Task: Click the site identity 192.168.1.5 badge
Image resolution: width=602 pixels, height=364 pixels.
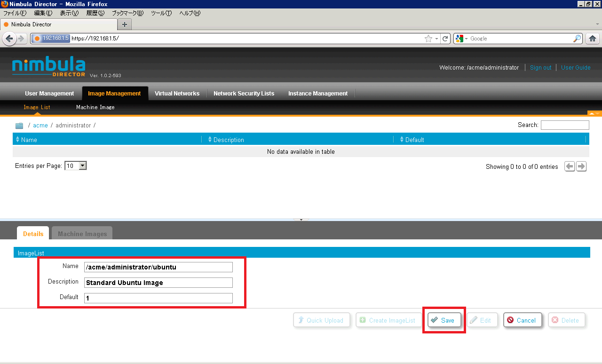Action: [51, 39]
